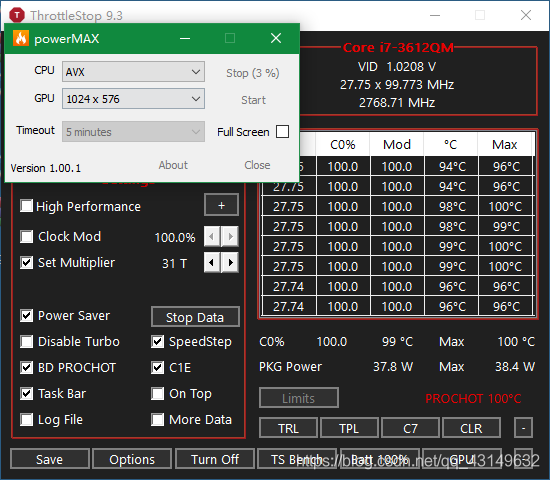Click the plus button beside High Performance
The height and width of the screenshot is (480, 550).
pyautogui.click(x=221, y=205)
